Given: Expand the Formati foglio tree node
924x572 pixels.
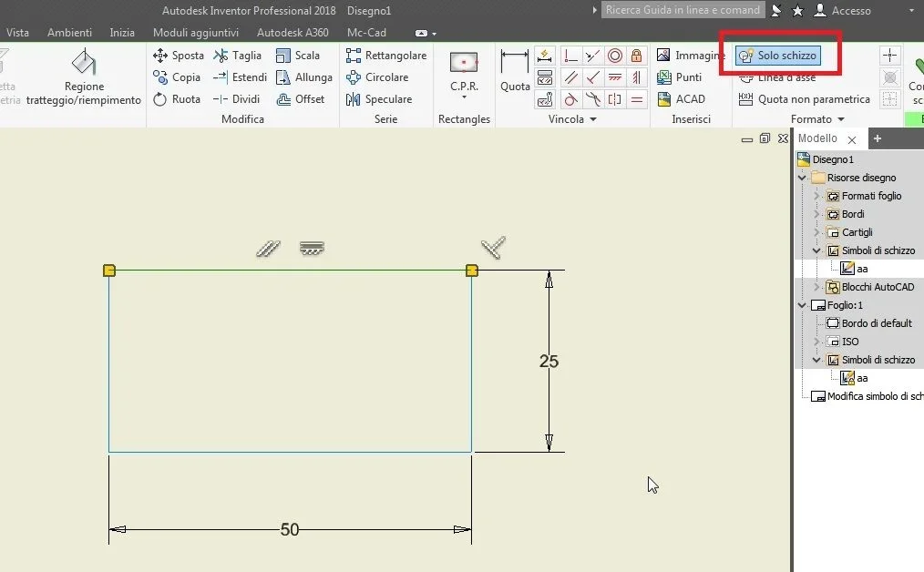Looking at the screenshot, I should 816,196.
